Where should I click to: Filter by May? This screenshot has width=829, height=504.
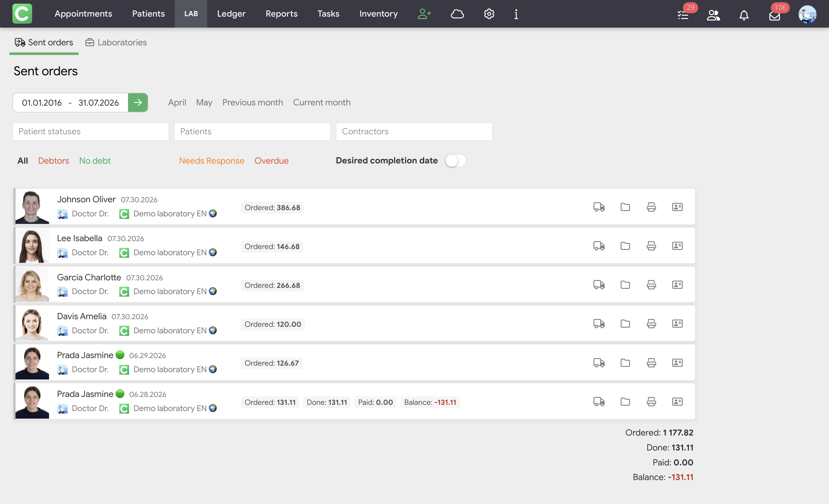pyautogui.click(x=204, y=103)
